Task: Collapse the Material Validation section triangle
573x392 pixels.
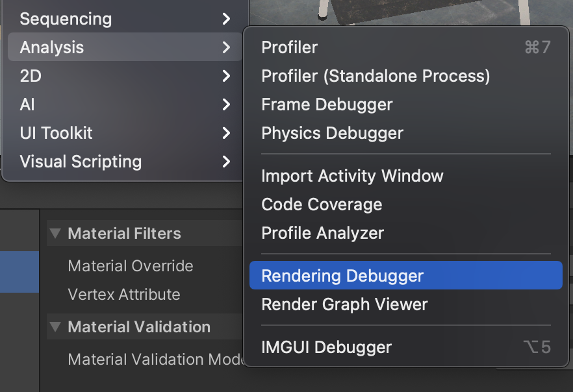Action: pos(55,327)
